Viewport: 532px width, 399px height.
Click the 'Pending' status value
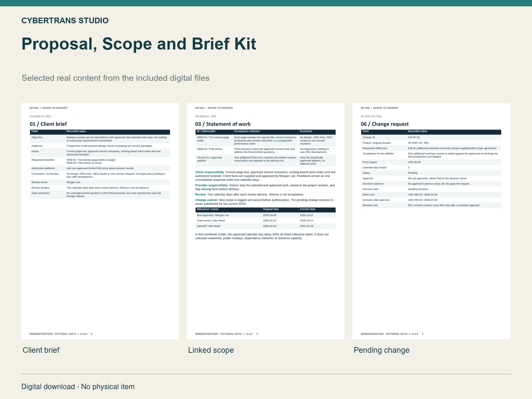pyautogui.click(x=413, y=173)
